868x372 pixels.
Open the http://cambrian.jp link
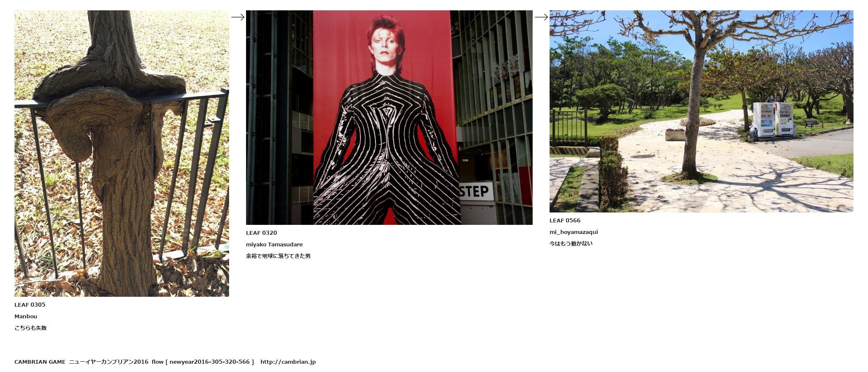288,362
